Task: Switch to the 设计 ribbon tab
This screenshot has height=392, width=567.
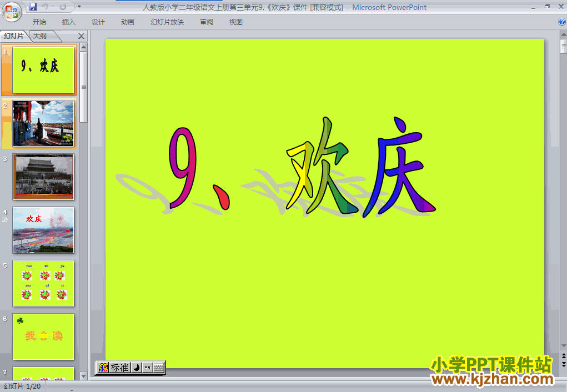Action: point(98,22)
